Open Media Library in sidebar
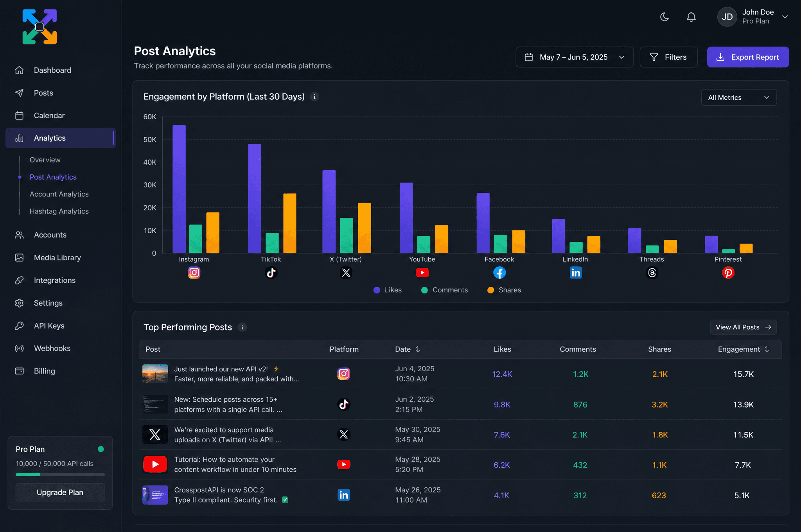This screenshot has height=532, width=801. (61, 257)
